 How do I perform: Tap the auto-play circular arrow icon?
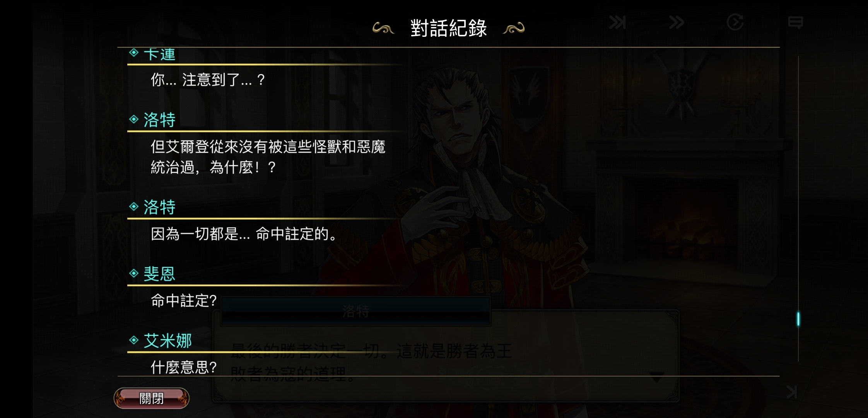735,22
